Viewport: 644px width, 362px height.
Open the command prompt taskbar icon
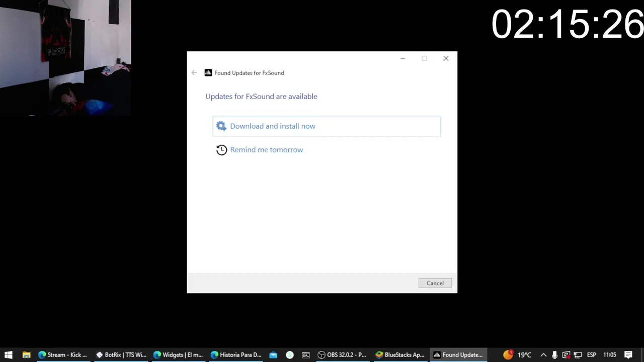click(x=306, y=355)
